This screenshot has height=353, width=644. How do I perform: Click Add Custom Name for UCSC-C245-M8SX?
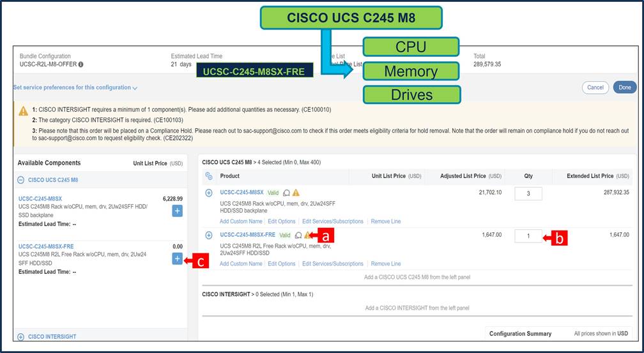pyautogui.click(x=241, y=222)
